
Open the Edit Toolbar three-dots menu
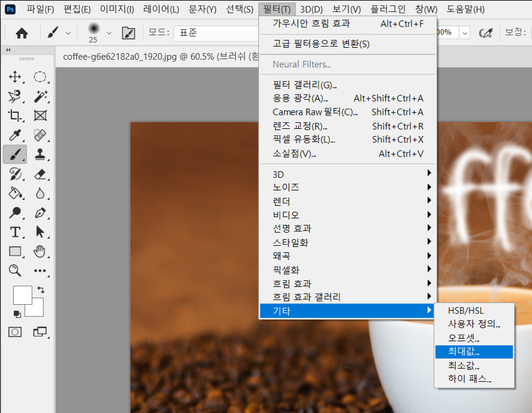click(x=40, y=271)
